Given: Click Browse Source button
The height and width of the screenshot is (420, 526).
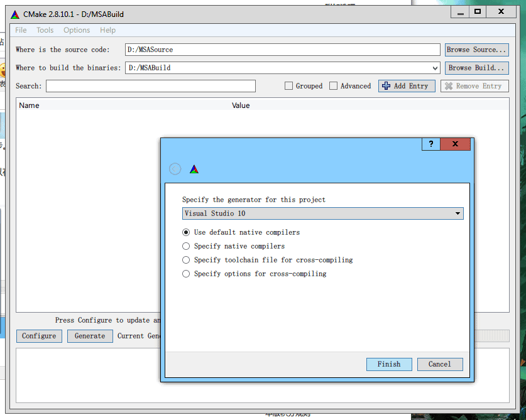Looking at the screenshot, I should (476, 50).
